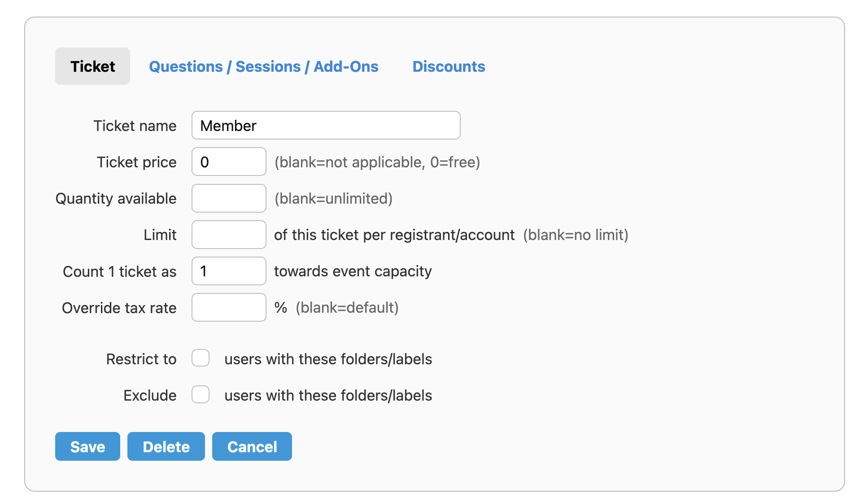Viewport: 868px width, 502px height.
Task: Click the Count 1 ticket as field
Action: coord(229,271)
